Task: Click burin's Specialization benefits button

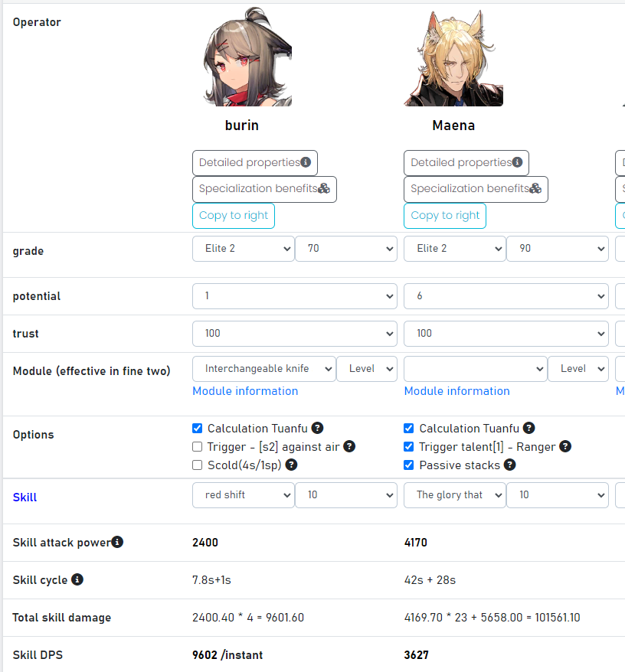Action: (x=264, y=189)
